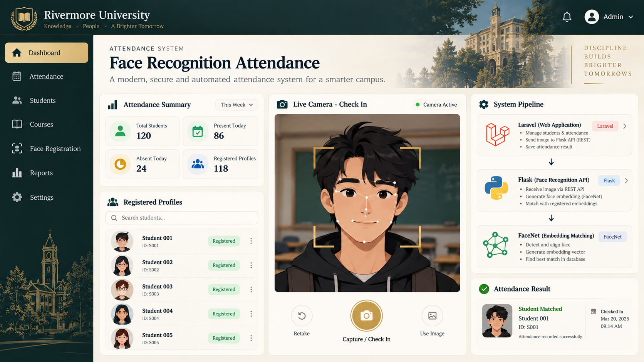644x362 pixels.
Task: Click the Attendance Summary bar chart icon
Action: tap(112, 105)
